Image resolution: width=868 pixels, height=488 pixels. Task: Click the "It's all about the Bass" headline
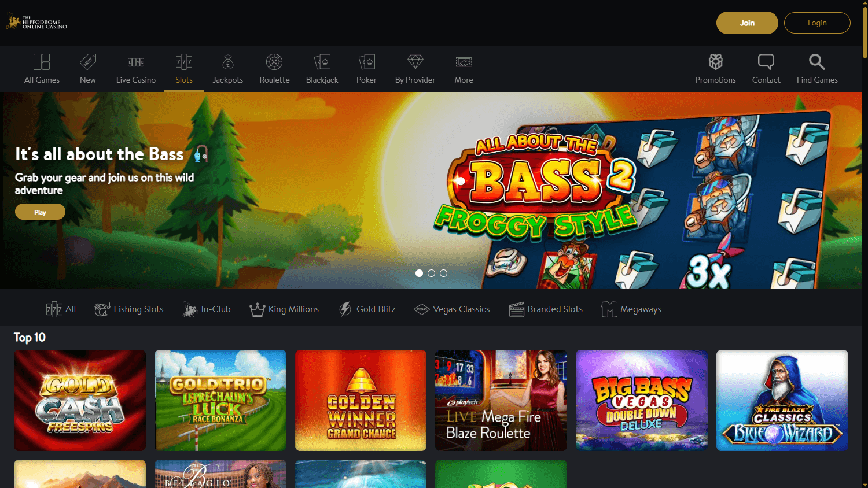click(100, 154)
